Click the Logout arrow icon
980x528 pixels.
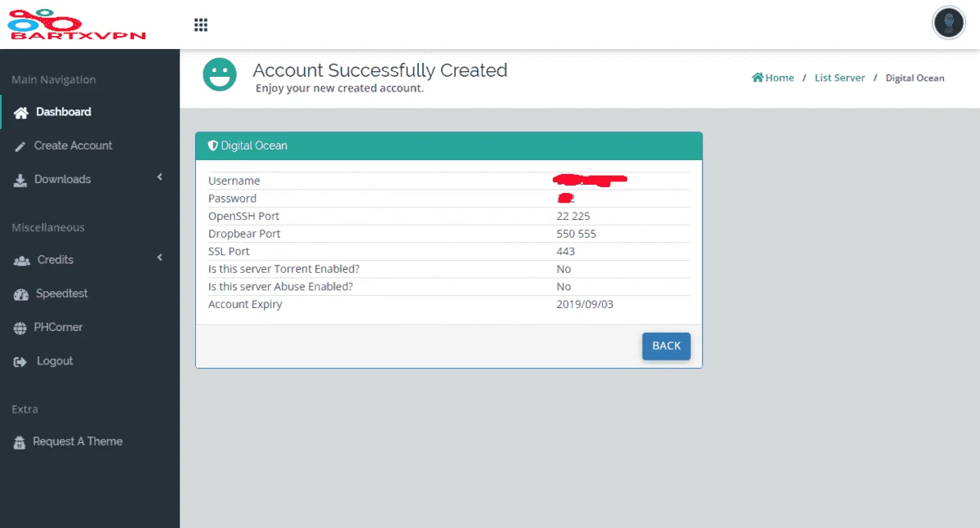[x=20, y=361]
